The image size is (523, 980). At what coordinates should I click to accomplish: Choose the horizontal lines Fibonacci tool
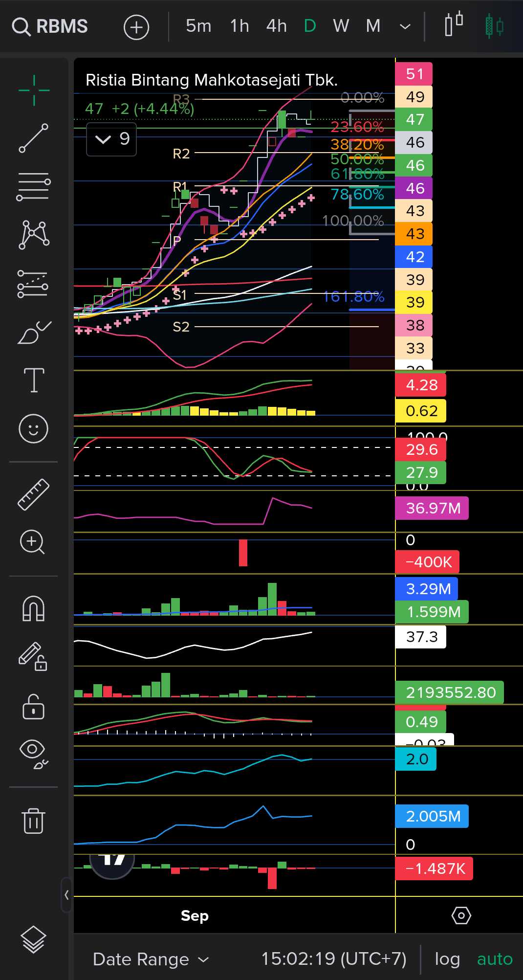(34, 187)
